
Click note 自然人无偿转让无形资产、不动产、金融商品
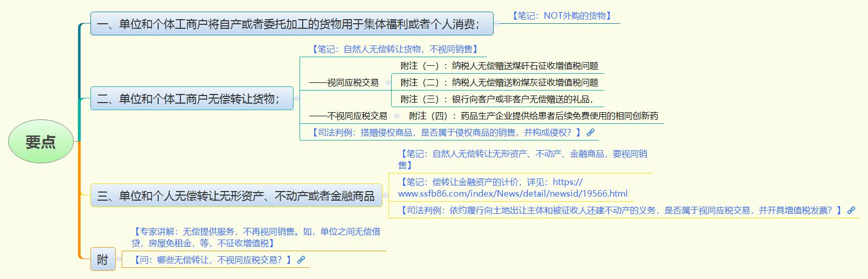(x=522, y=159)
